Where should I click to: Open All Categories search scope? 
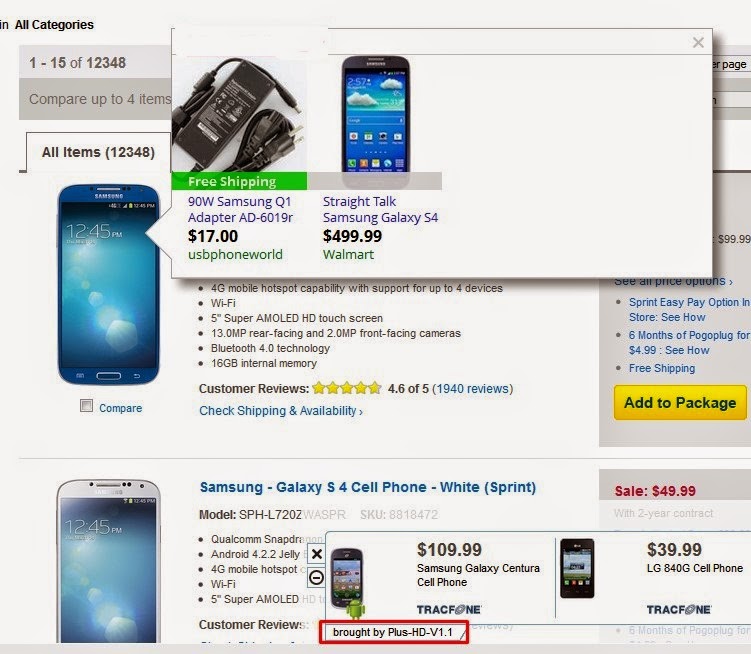click(54, 25)
